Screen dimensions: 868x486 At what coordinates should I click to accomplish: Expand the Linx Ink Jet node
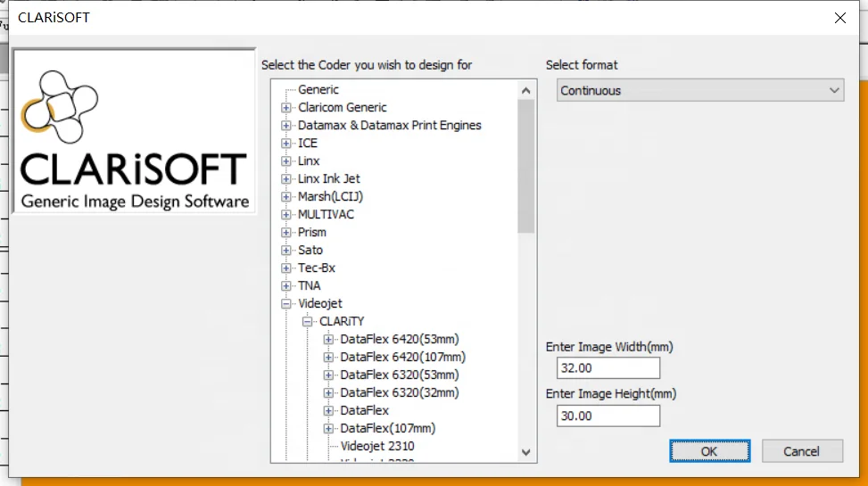pyautogui.click(x=286, y=178)
